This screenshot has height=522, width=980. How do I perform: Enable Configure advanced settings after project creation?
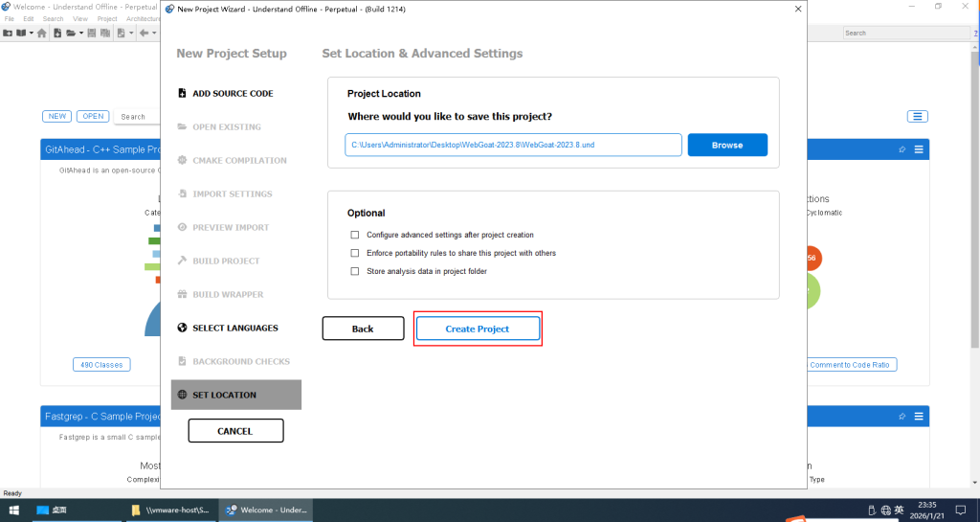click(x=355, y=235)
